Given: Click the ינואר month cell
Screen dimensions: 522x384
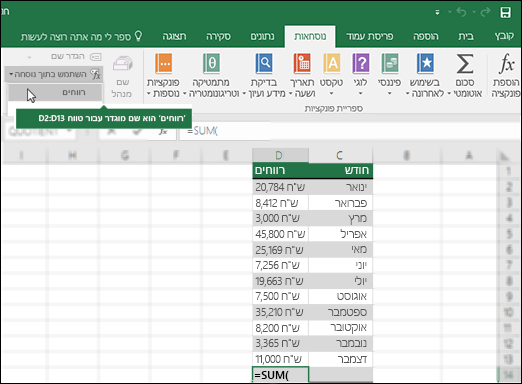Looking at the screenshot, I should (x=340, y=187).
